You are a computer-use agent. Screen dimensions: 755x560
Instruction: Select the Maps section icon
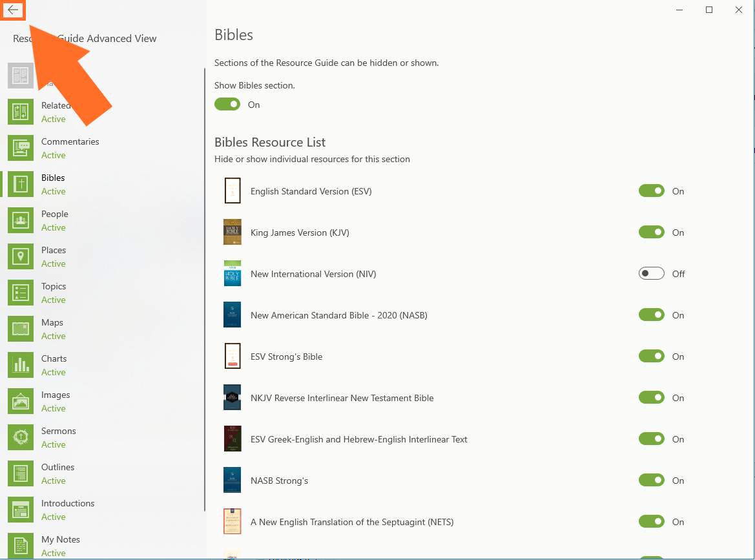coord(21,329)
